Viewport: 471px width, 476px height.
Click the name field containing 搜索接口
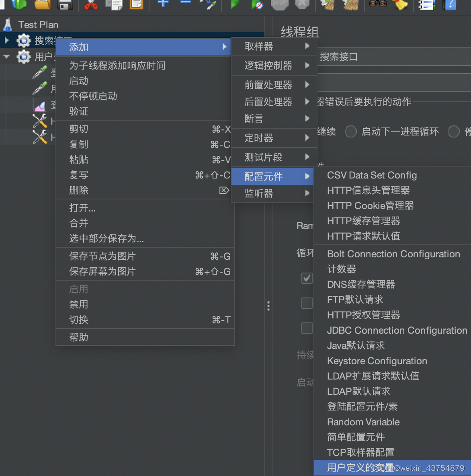tap(394, 56)
